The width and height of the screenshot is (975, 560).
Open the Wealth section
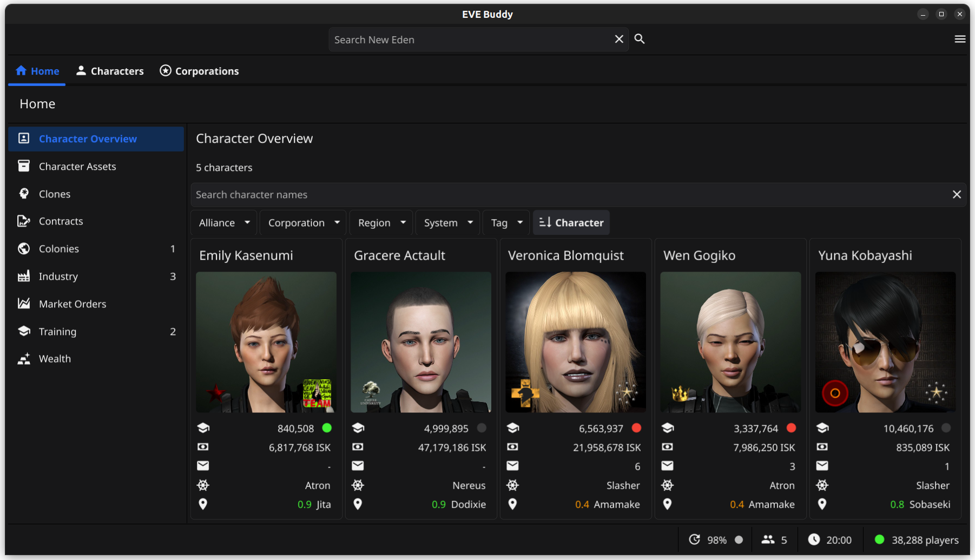pos(55,359)
